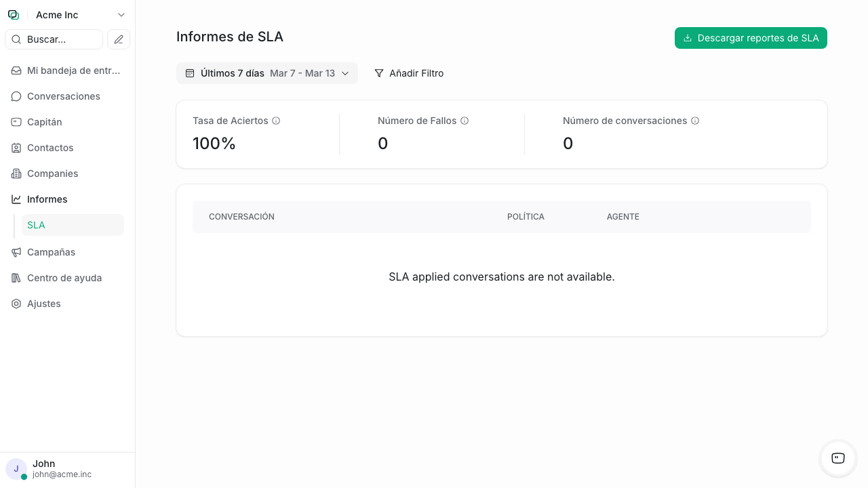Add a filter with Añadir Filtro
Viewport: 868px width, 488px height.
(x=410, y=73)
